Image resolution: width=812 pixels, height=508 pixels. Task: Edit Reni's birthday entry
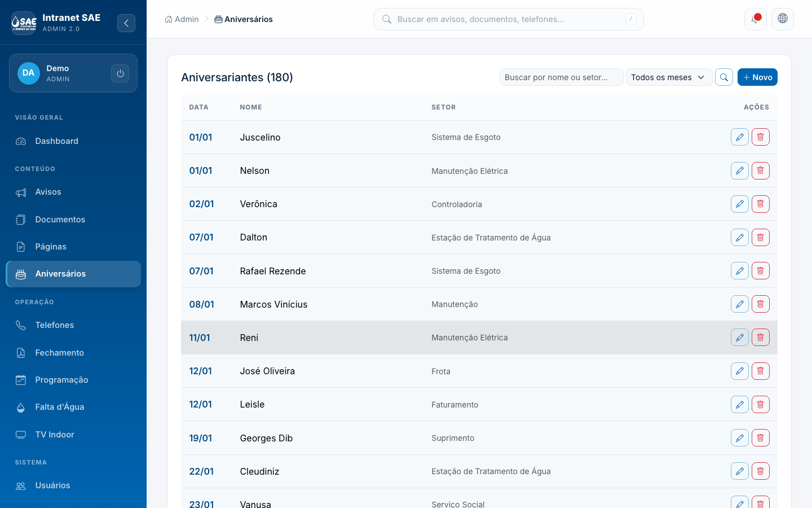(740, 338)
